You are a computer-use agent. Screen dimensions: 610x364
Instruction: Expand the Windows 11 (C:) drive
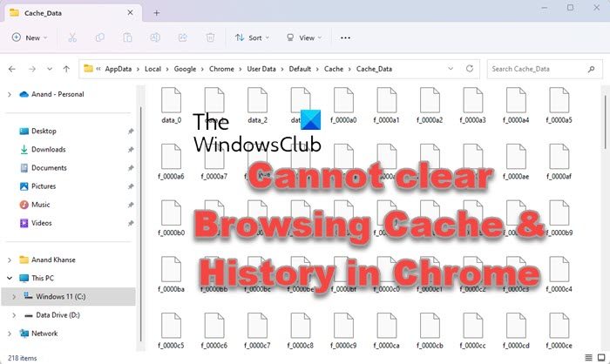click(14, 297)
